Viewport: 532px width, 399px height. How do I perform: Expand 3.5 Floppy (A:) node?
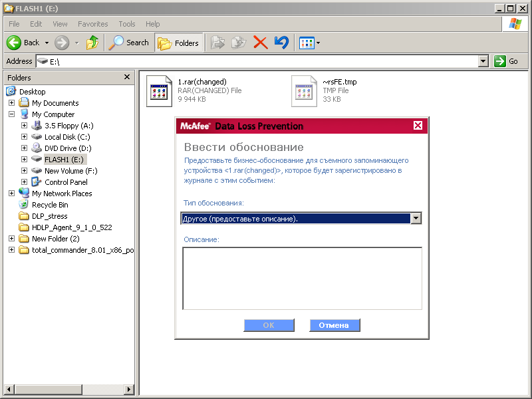click(24, 125)
